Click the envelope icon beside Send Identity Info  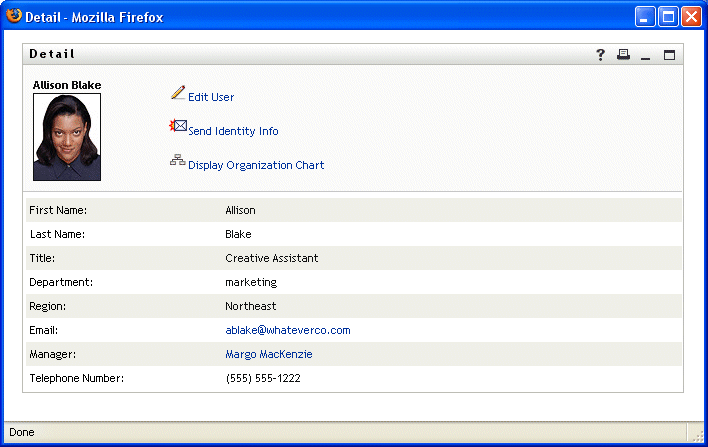179,126
